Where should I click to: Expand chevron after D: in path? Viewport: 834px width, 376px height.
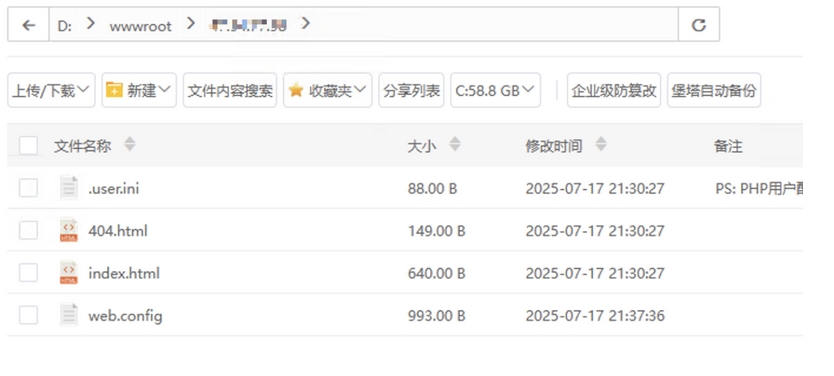click(91, 24)
